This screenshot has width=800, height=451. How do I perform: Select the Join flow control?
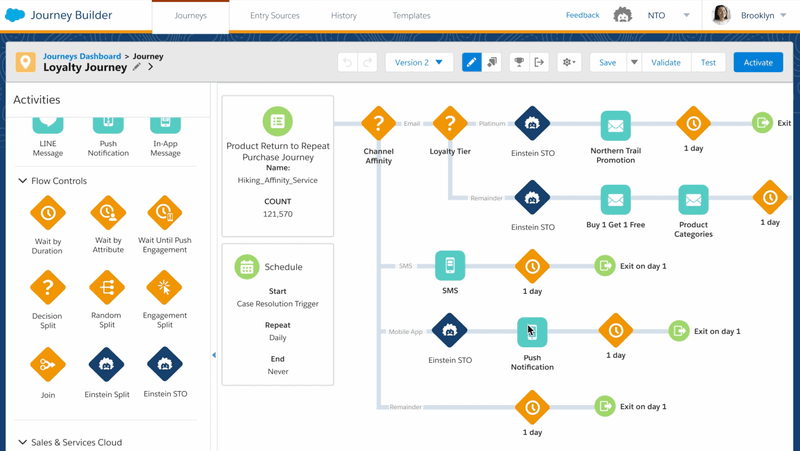click(x=48, y=364)
